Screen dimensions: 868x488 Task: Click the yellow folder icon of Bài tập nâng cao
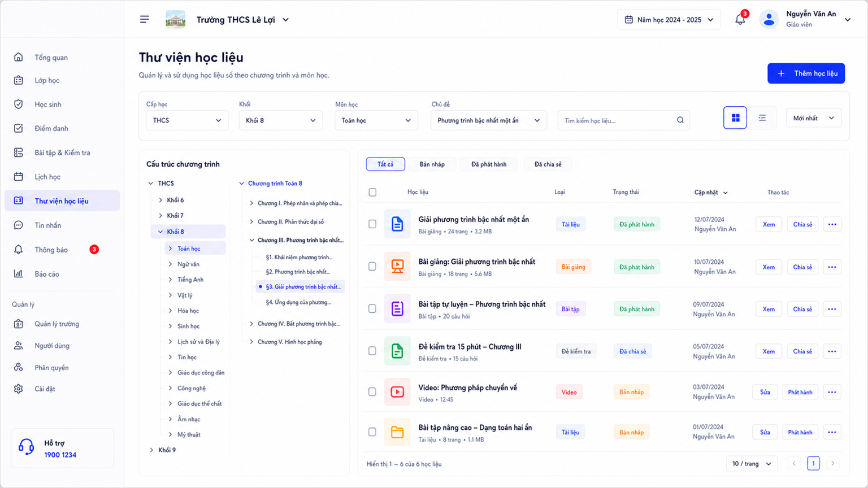(x=397, y=432)
